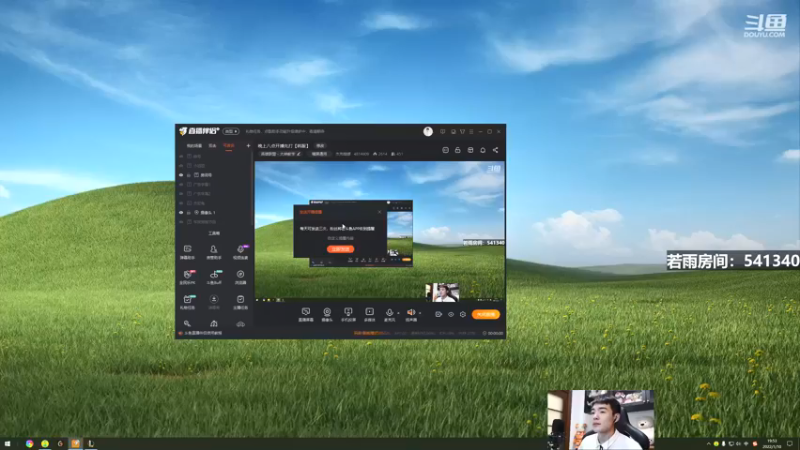Toggle lock icon of Camera 1 source
The image size is (800, 450).
189,212
